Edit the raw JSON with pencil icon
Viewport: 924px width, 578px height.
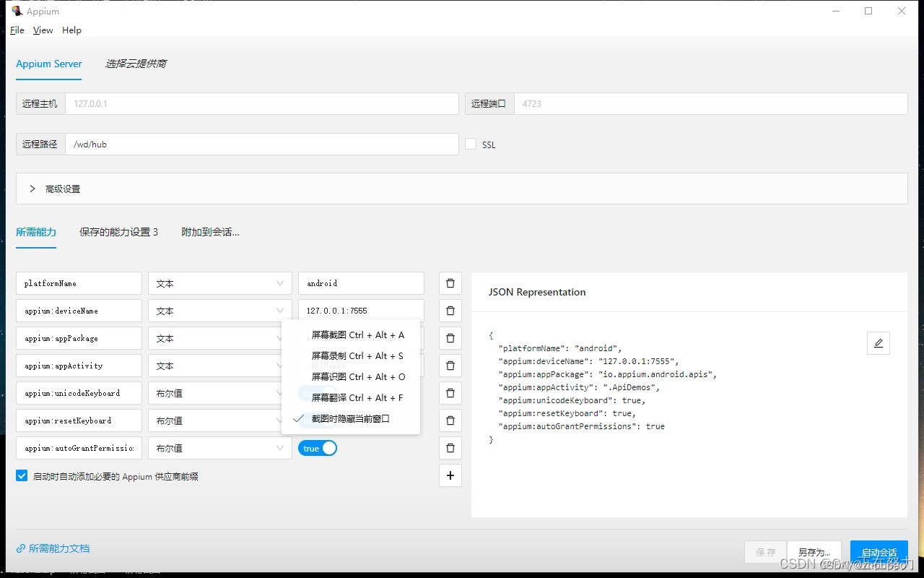(x=879, y=343)
